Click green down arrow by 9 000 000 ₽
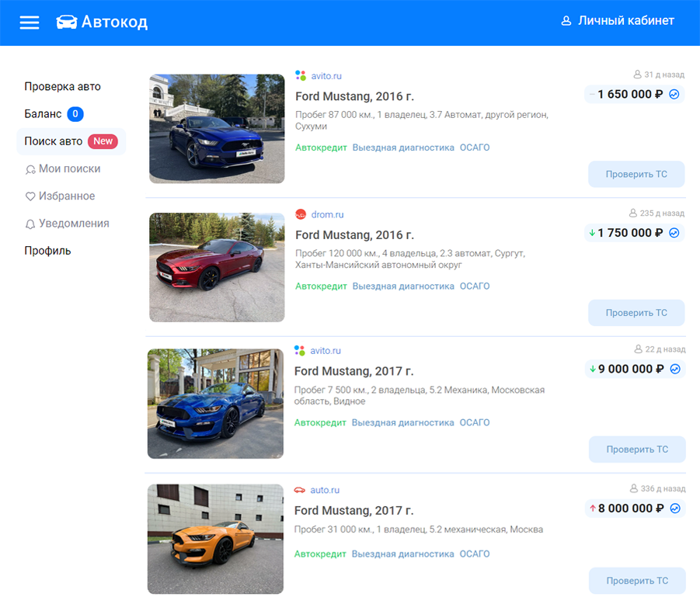The height and width of the screenshot is (604, 700). (x=593, y=369)
